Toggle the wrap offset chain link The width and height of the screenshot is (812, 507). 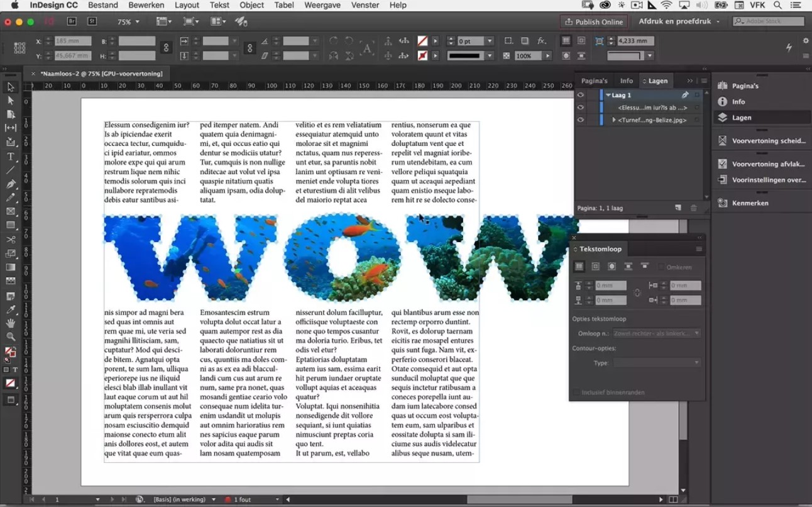(638, 292)
